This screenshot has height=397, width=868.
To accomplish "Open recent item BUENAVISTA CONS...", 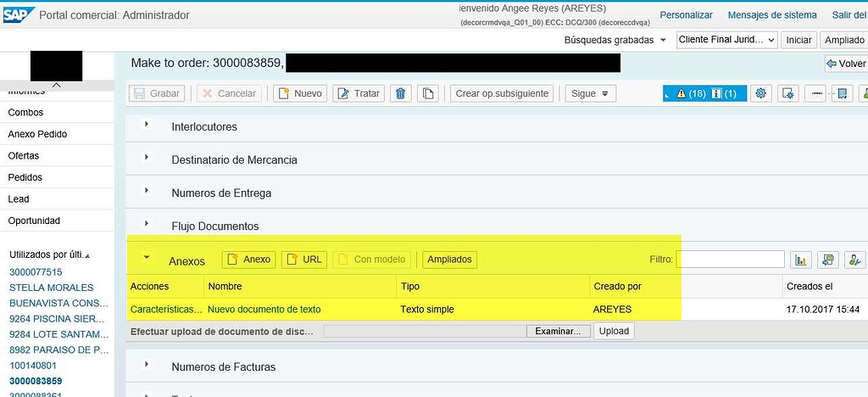I will 58,303.
